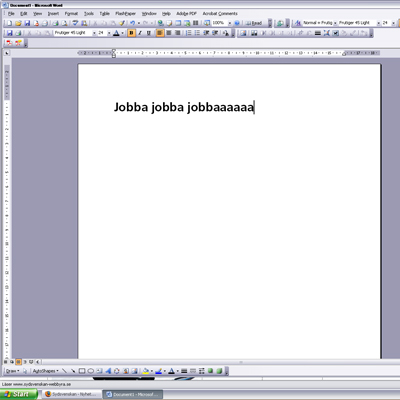Image resolution: width=400 pixels, height=400 pixels.
Task: Increase paragraph indent
Action: click(x=215, y=33)
